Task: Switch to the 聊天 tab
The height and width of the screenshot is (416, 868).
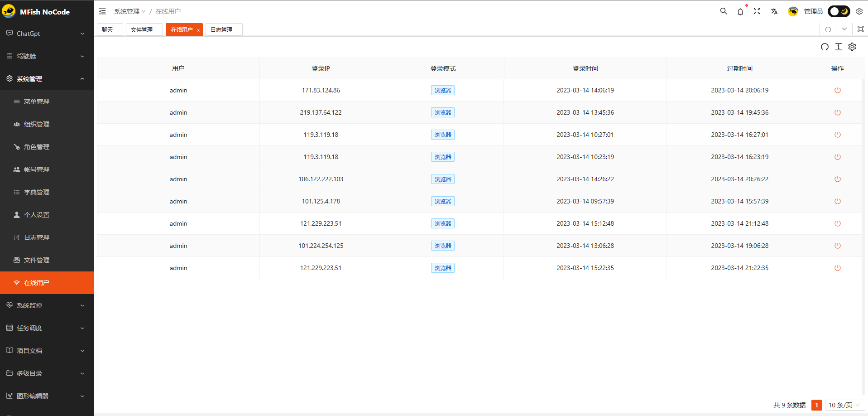Action: click(110, 29)
